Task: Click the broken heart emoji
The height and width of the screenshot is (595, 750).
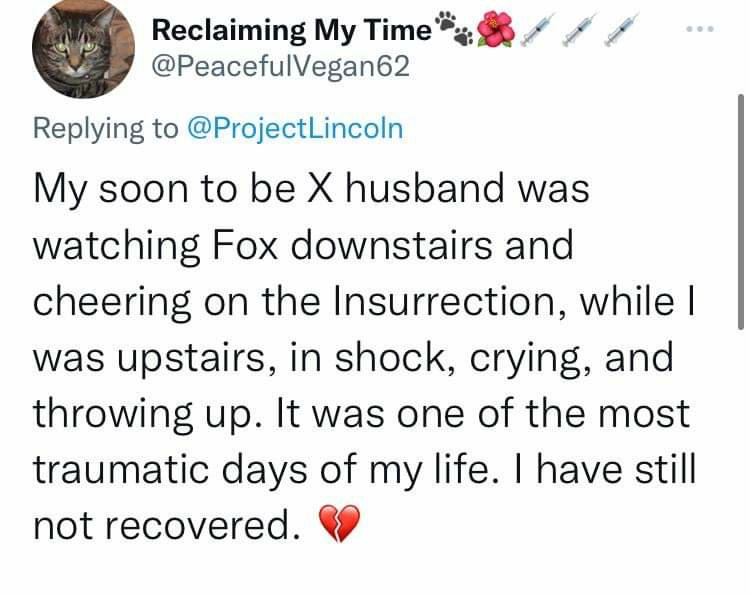Action: pos(337,521)
